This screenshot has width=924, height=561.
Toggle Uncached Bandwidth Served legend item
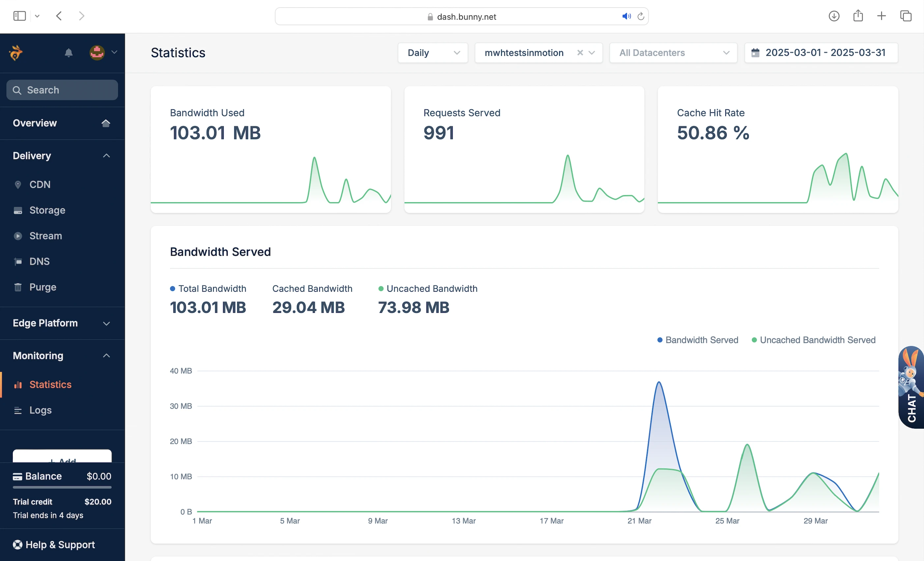tap(813, 340)
